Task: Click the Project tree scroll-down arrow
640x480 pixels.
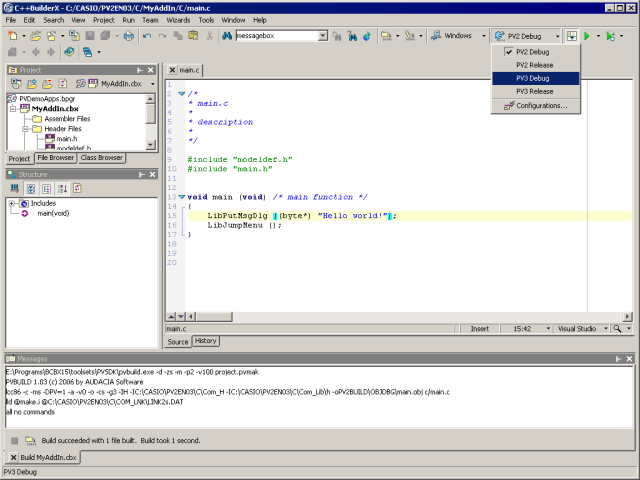Action: click(150, 144)
